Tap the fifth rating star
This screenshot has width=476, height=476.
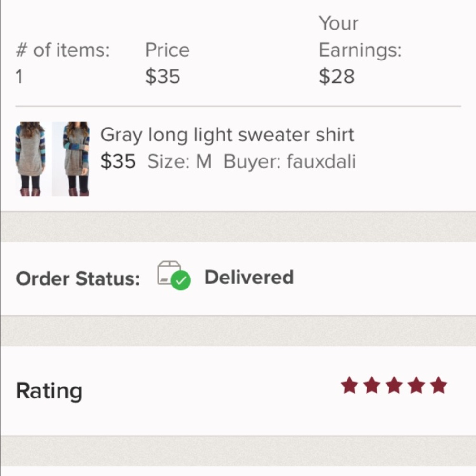pos(439,386)
